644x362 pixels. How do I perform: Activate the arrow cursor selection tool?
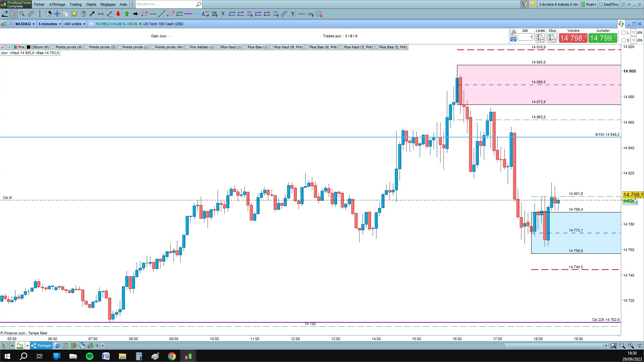[13, 14]
